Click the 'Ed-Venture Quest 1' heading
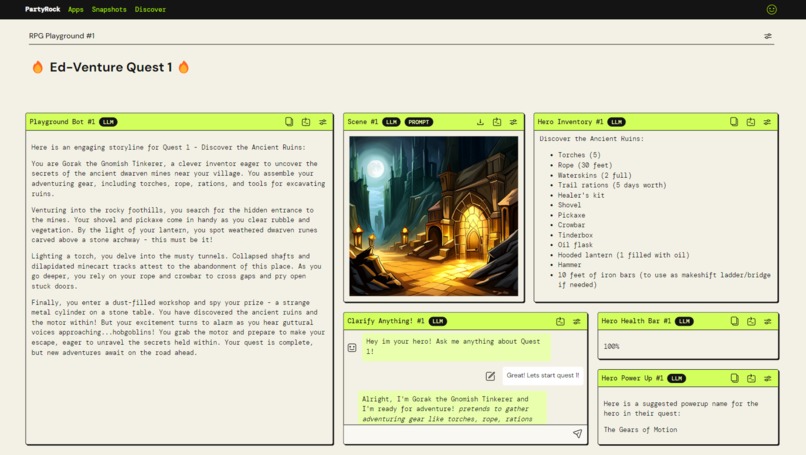 [x=111, y=67]
